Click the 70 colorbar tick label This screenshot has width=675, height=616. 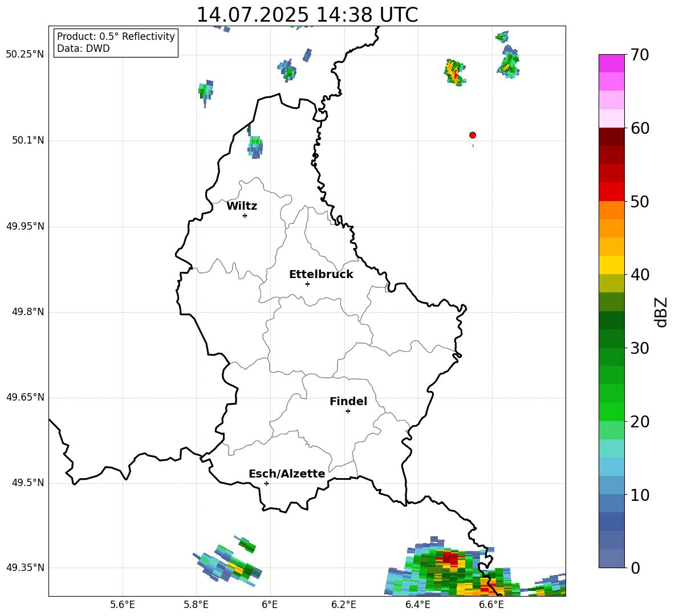[x=640, y=55]
